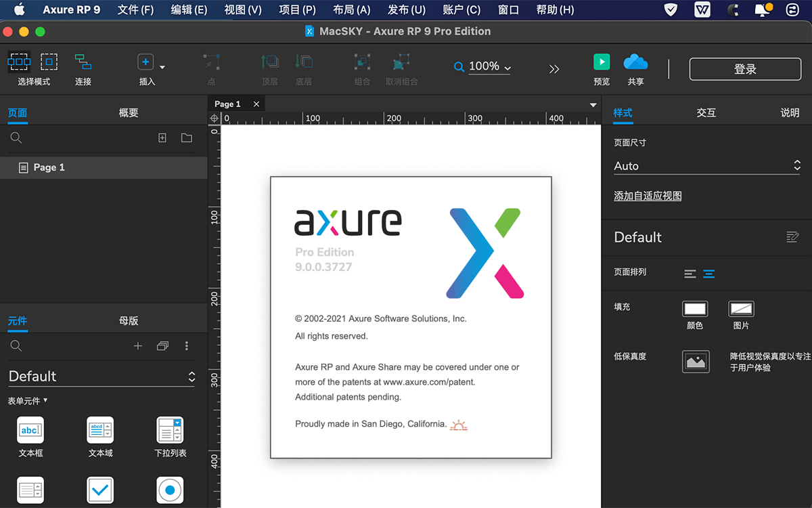Screen dimensions: 812x508
Task: Switch to the Interactions (交互) tab
Action: 706,113
